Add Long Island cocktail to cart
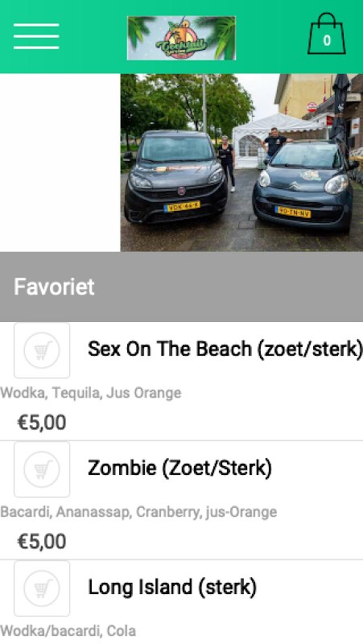Viewport: 363px width, 644px height. tap(42, 588)
